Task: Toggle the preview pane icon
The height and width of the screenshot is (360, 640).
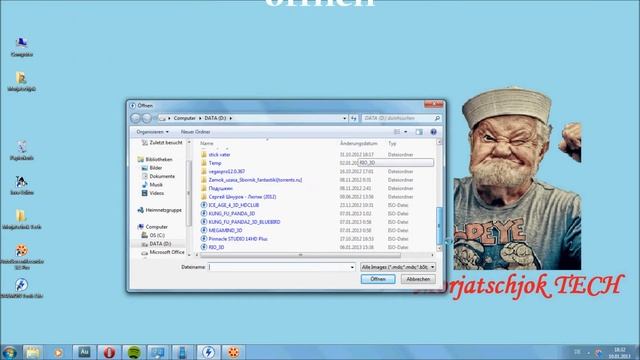Action: point(419,132)
